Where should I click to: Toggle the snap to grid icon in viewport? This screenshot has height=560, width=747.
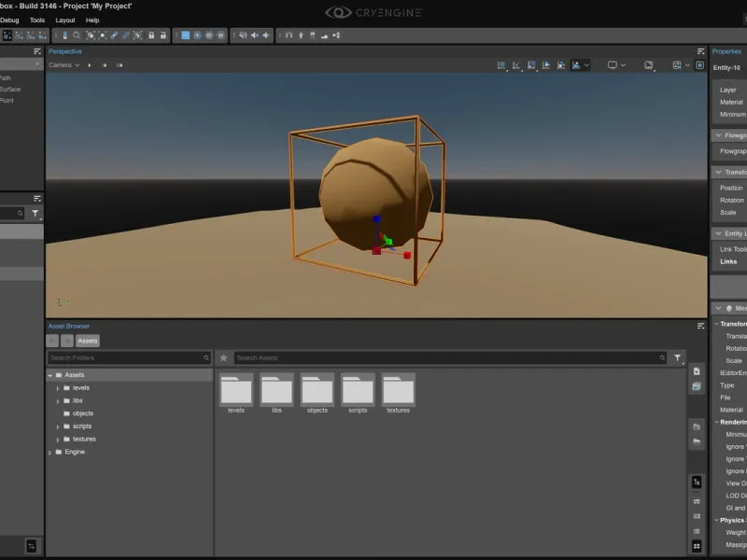[501, 65]
